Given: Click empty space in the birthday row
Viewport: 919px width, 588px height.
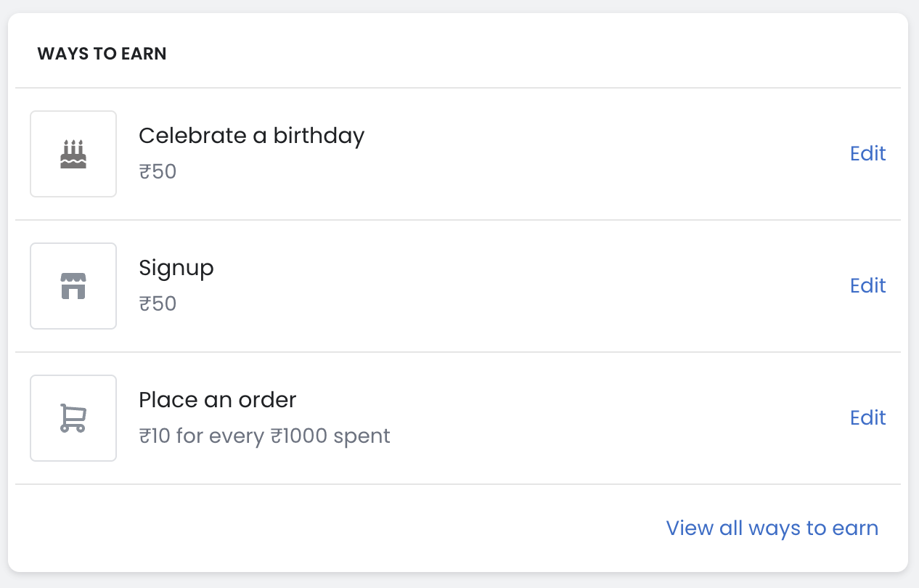Looking at the screenshot, I should (x=581, y=154).
